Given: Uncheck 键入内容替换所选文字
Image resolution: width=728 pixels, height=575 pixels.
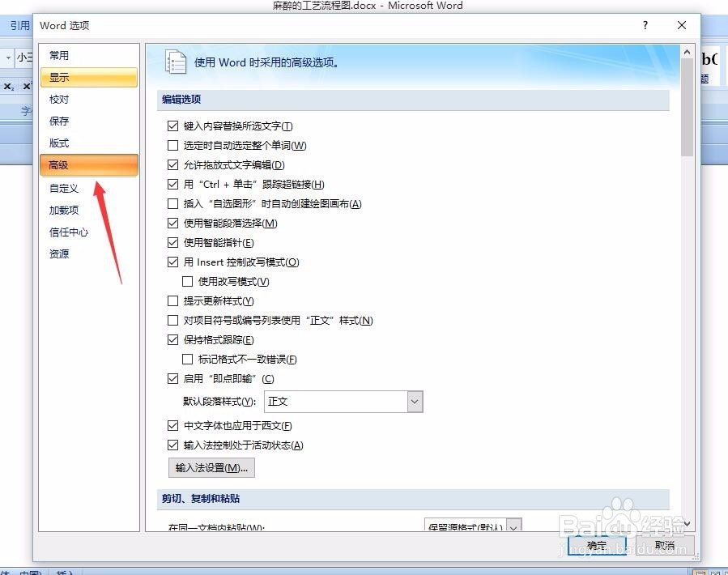Looking at the screenshot, I should (172, 126).
